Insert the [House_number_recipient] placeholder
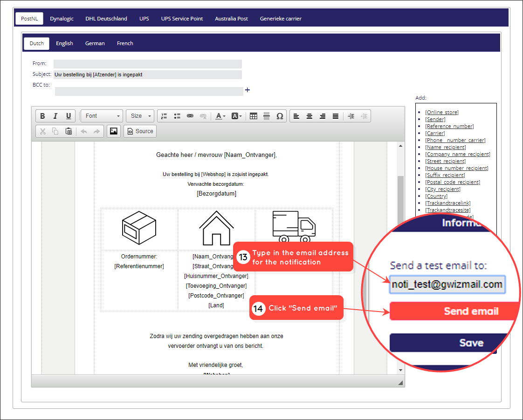This screenshot has width=523, height=420. (x=457, y=168)
